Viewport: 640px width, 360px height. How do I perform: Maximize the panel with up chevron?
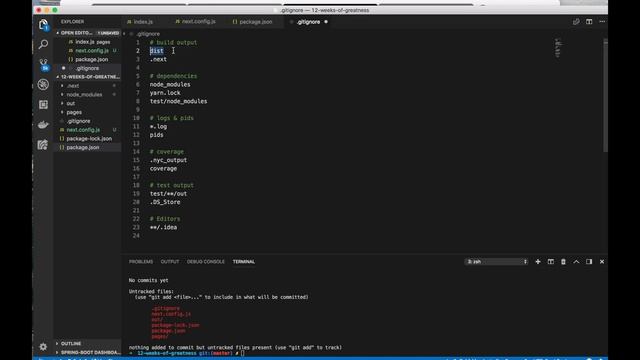(576, 262)
